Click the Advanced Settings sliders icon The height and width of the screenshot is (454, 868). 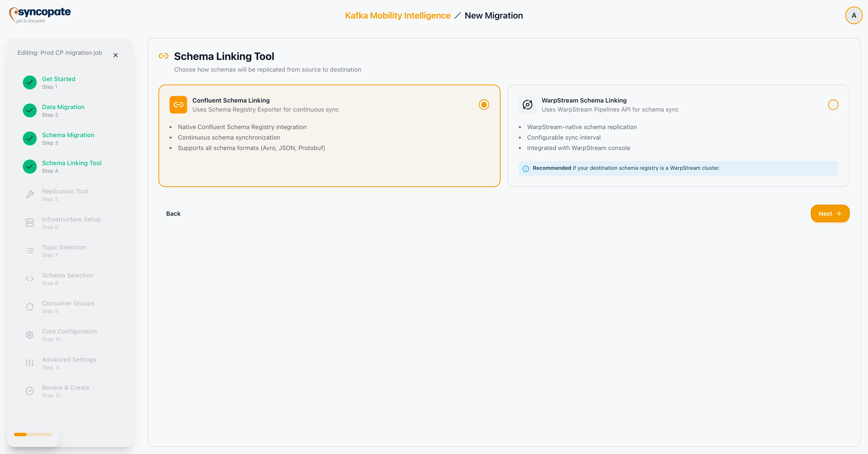(x=30, y=363)
